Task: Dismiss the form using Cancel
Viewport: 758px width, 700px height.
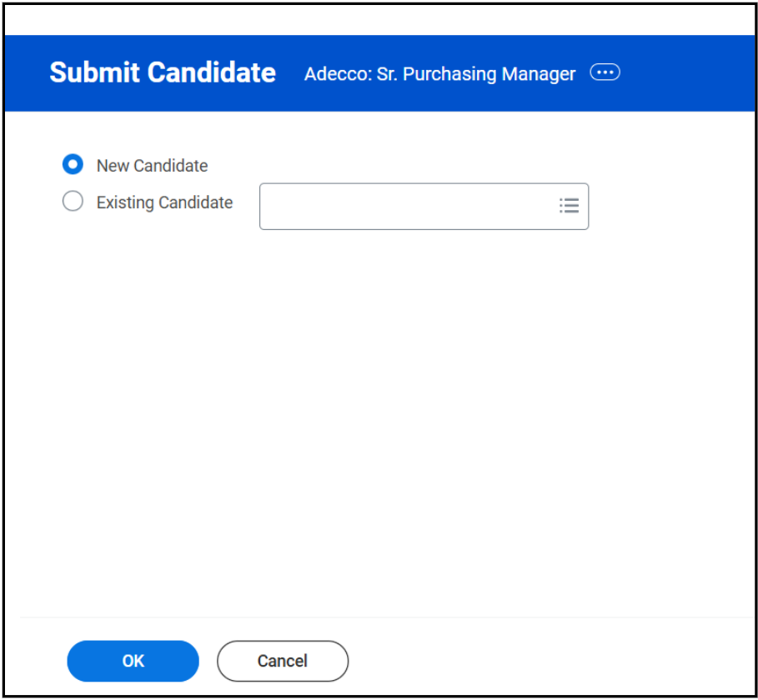Action: tap(282, 661)
